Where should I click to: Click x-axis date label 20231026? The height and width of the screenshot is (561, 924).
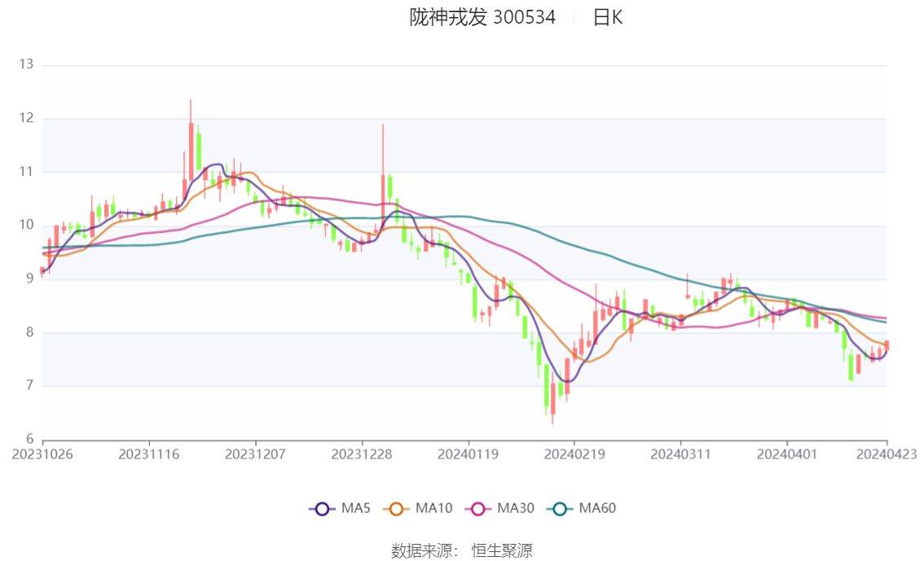point(42,454)
